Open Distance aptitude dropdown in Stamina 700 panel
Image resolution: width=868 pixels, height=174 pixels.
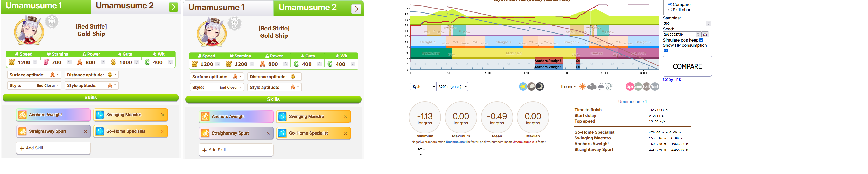pyautogui.click(x=91, y=75)
